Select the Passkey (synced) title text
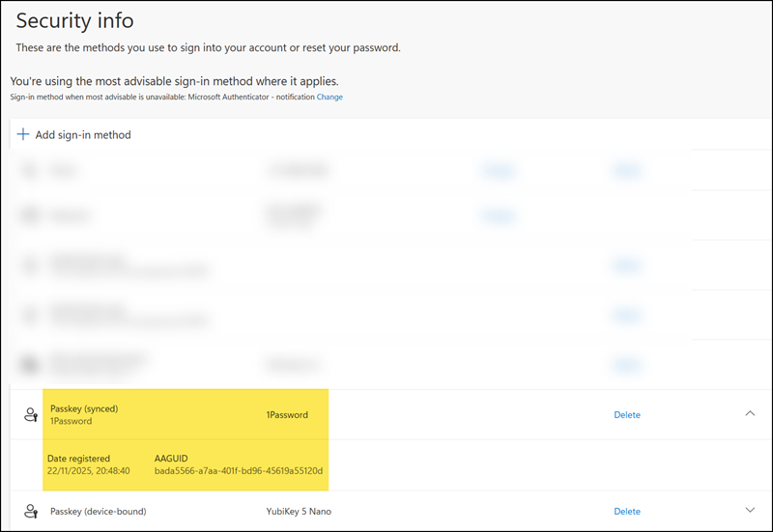This screenshot has height=532, width=773. (84, 408)
